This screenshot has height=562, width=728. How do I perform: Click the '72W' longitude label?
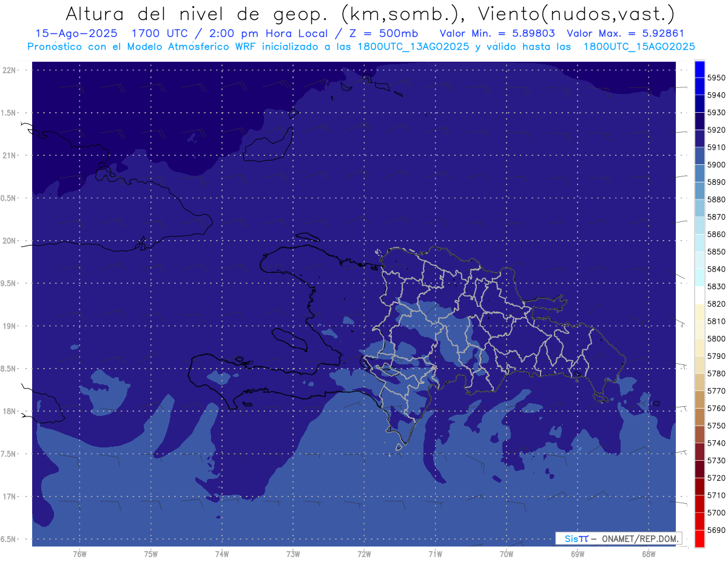click(x=364, y=554)
